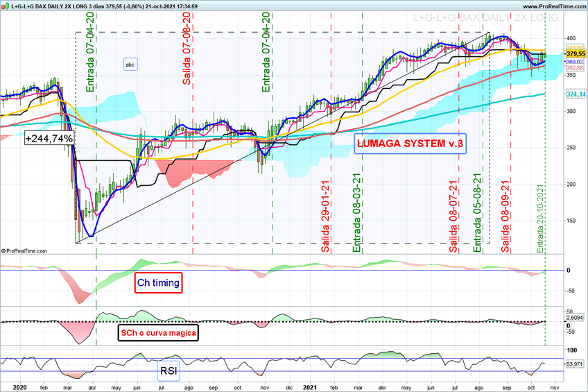The width and height of the screenshot is (588, 392).
Task: Click the current price tag 379,55
Action: (576, 54)
